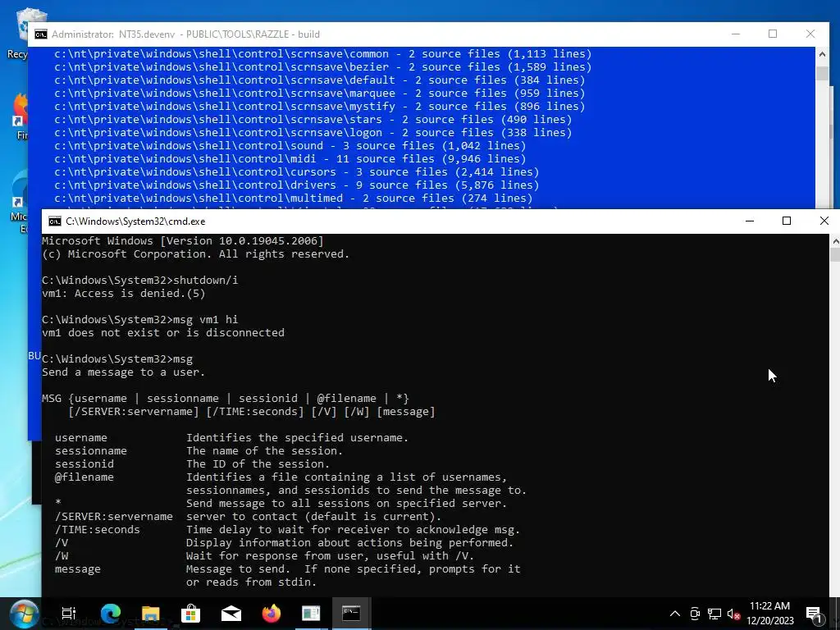The image size is (840, 630).
Task: Minimize the Administrator NT35 build window
Action: [736, 34]
